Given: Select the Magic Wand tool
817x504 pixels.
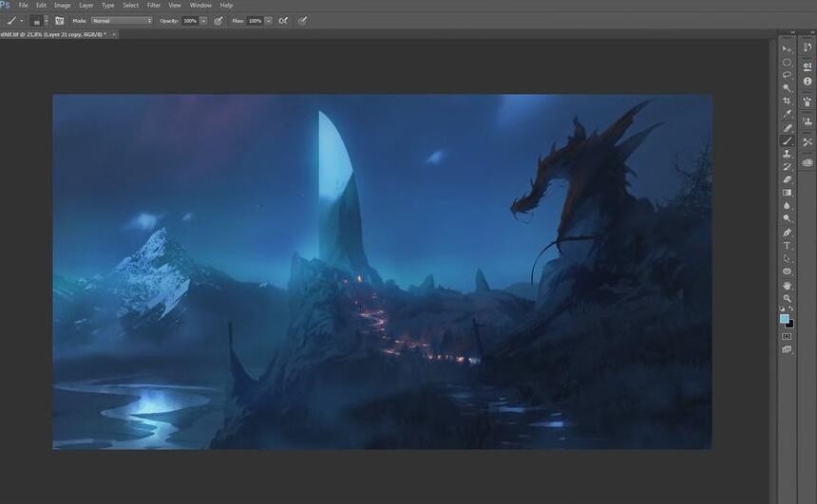Looking at the screenshot, I should (787, 88).
